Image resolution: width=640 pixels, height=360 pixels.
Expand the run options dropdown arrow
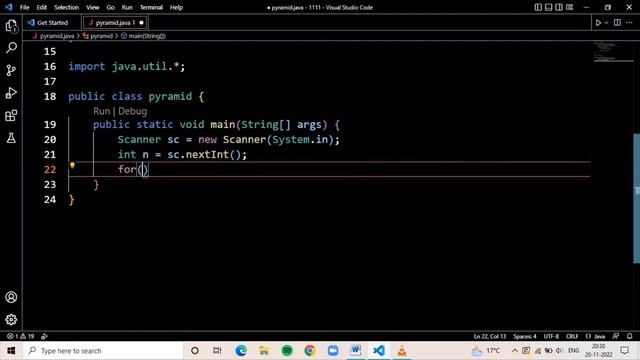click(606, 23)
